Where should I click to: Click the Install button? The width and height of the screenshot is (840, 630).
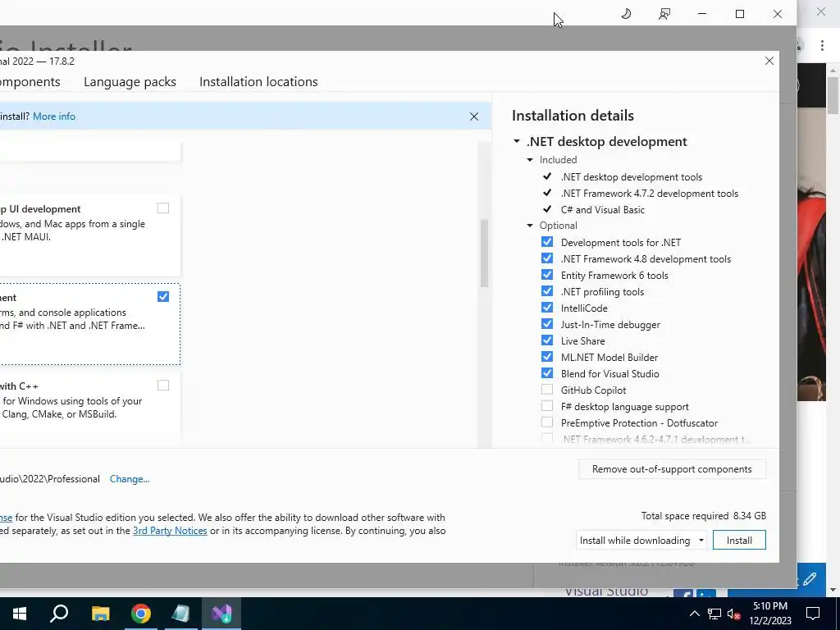click(739, 540)
